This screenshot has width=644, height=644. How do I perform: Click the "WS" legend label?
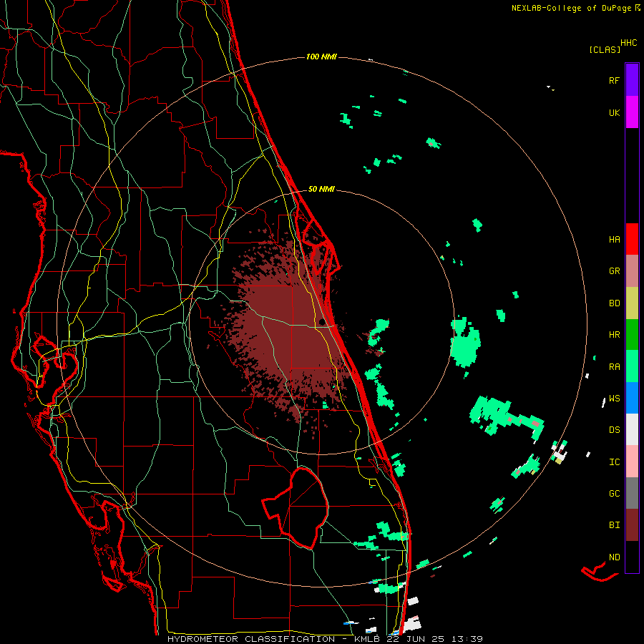point(614,399)
